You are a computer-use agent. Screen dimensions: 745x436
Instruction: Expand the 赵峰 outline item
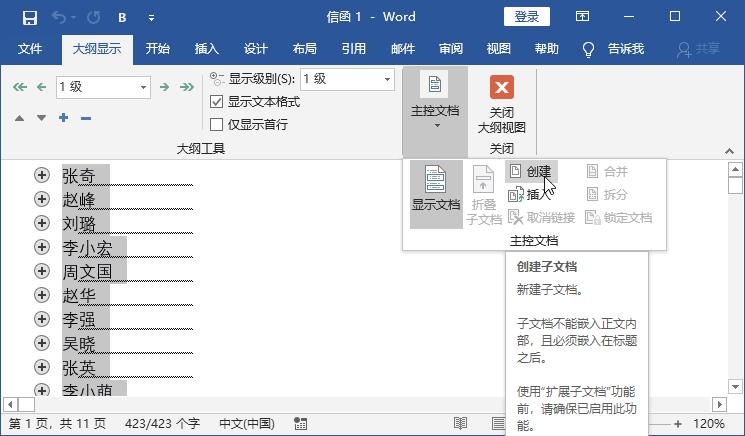point(42,199)
